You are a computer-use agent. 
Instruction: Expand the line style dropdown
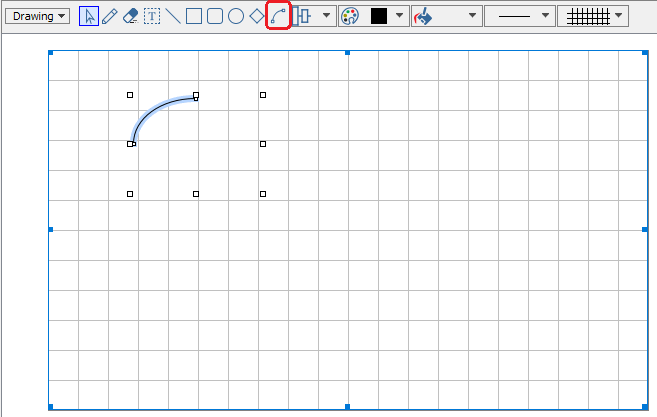520,16
